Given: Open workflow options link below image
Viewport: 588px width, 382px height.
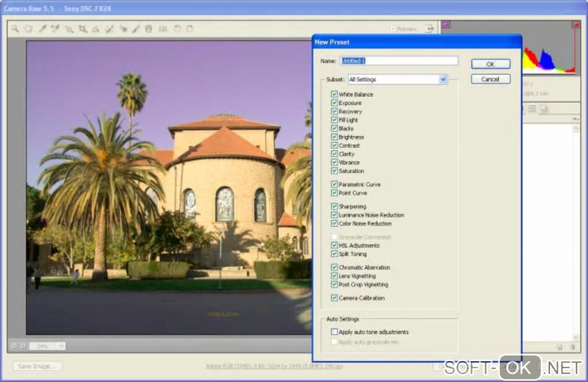Looking at the screenshot, I should click(x=274, y=366).
